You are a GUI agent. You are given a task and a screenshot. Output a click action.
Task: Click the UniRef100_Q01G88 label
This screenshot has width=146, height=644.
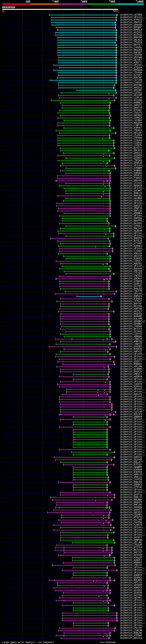[131, 100]
